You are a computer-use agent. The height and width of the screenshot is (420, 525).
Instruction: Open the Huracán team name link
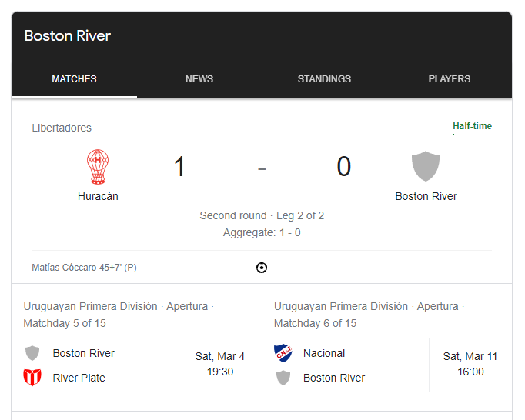(x=98, y=196)
